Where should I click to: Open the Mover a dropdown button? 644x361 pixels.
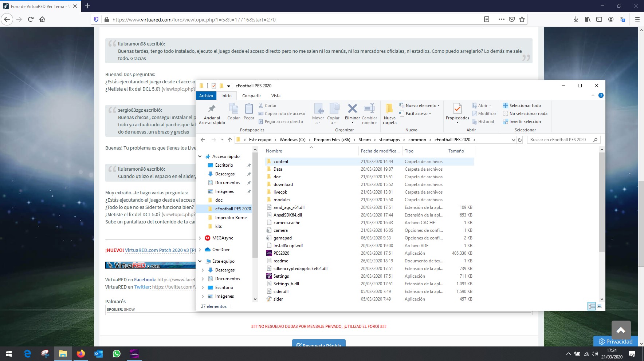318,114
